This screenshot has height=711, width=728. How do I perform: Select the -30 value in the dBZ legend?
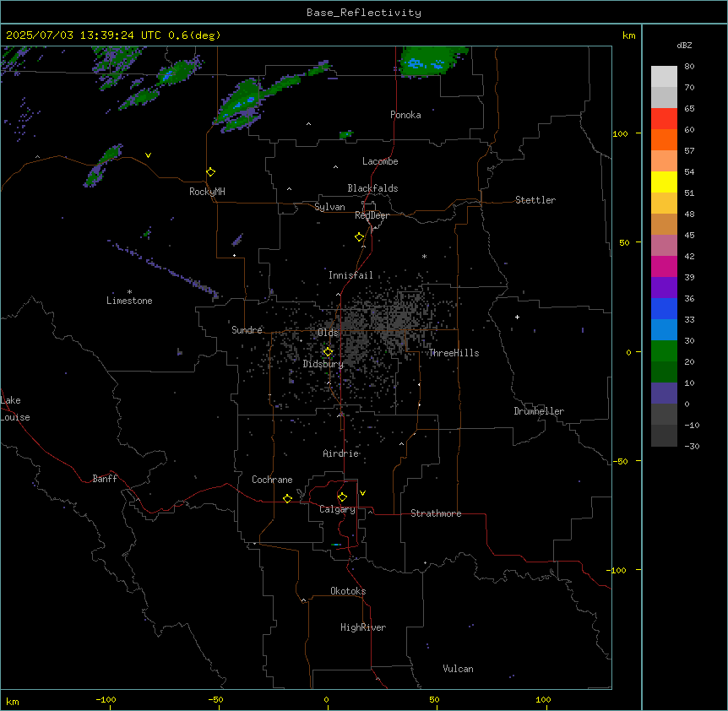pyautogui.click(x=692, y=446)
